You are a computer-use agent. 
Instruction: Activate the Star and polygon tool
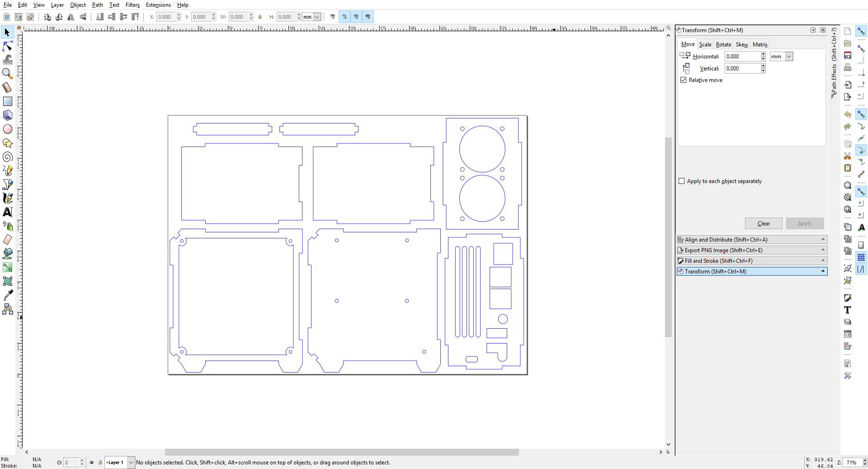click(x=7, y=143)
